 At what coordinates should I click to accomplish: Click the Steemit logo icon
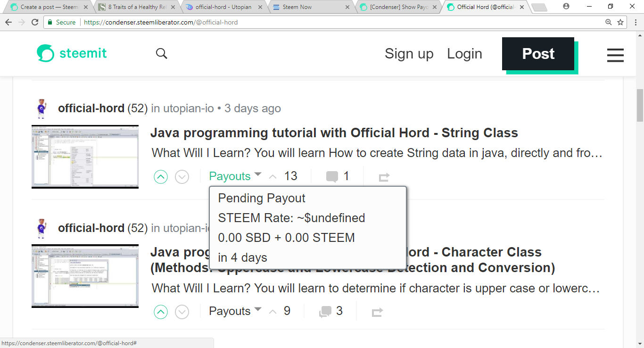click(x=46, y=53)
